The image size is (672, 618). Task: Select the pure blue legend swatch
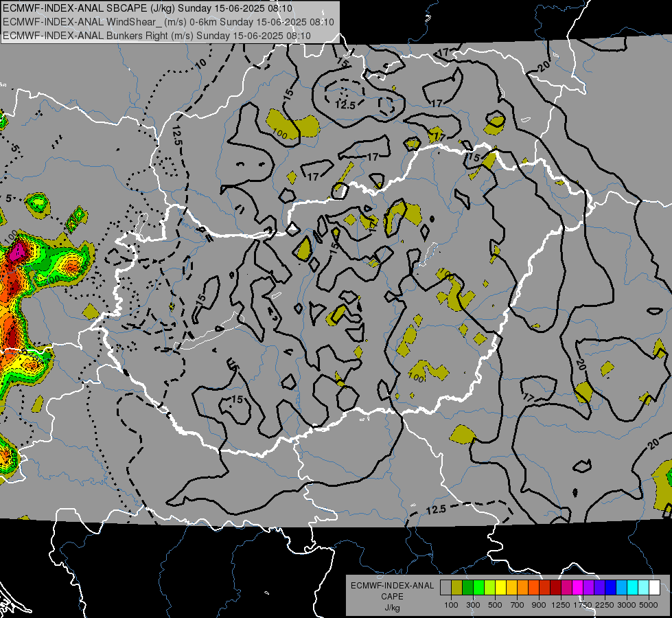611,588
